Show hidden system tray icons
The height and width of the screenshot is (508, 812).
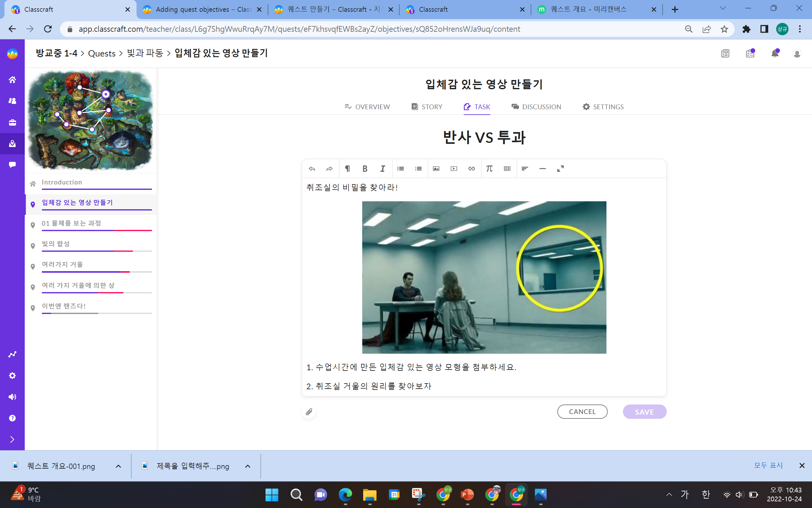coord(669,494)
